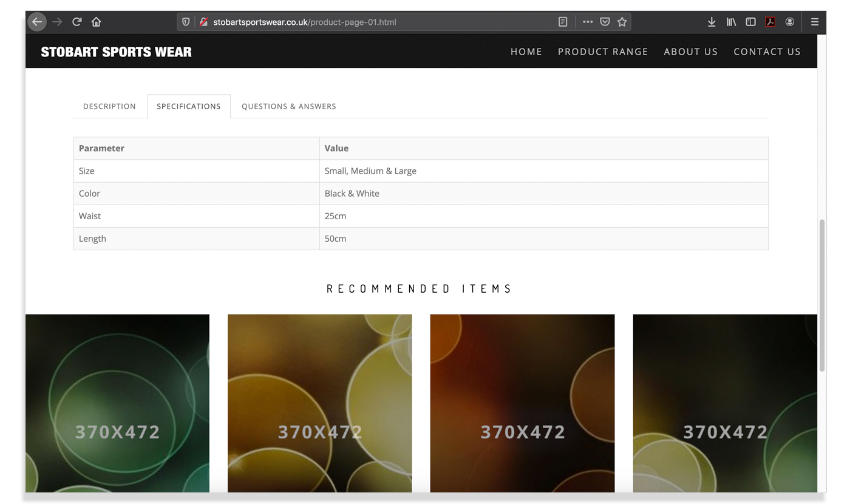
Task: Click the 'Small, Medium & Large' value
Action: point(370,171)
